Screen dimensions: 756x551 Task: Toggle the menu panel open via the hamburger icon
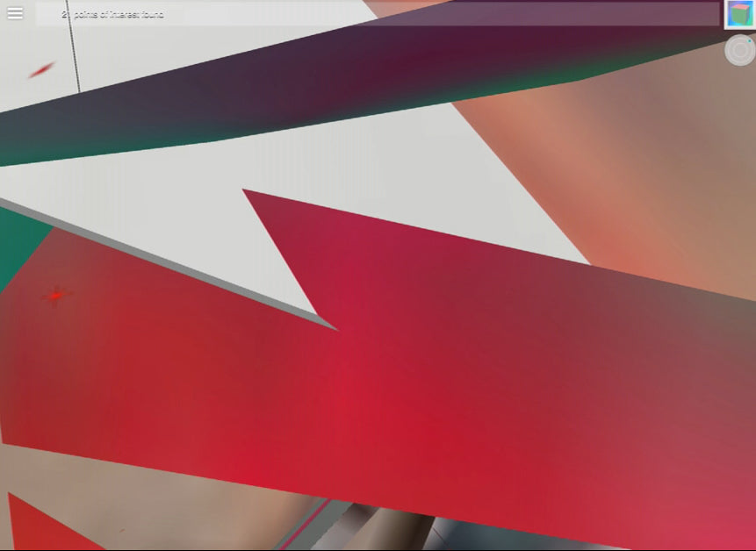pos(14,13)
